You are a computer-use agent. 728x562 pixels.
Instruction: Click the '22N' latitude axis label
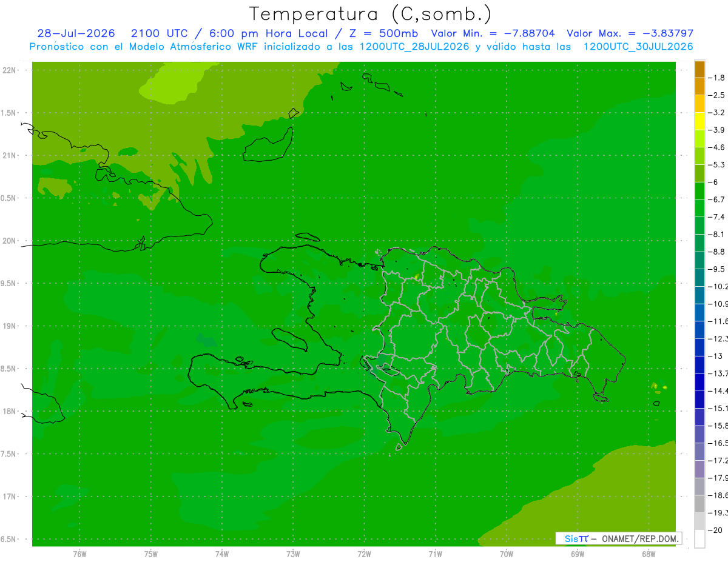tap(10, 70)
